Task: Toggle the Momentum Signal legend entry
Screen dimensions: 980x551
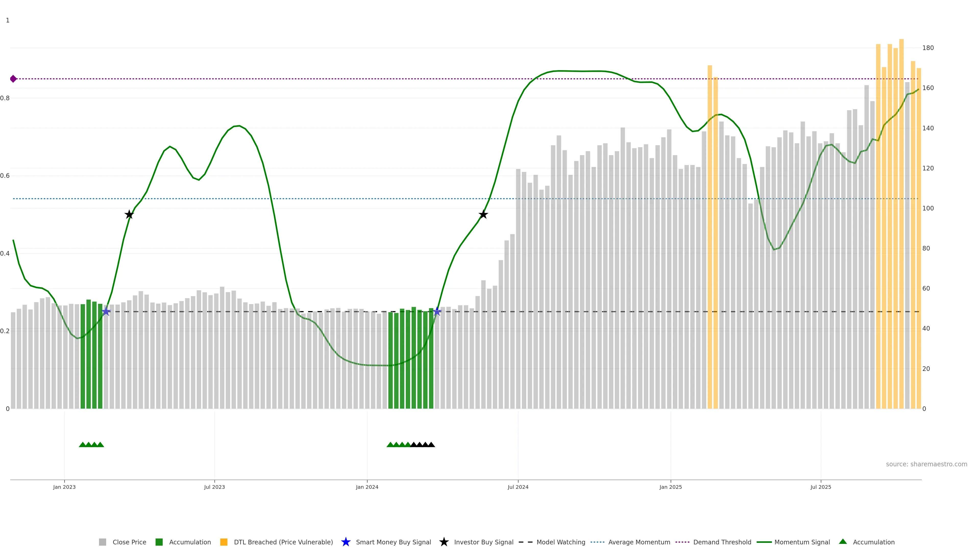Action: (x=802, y=542)
